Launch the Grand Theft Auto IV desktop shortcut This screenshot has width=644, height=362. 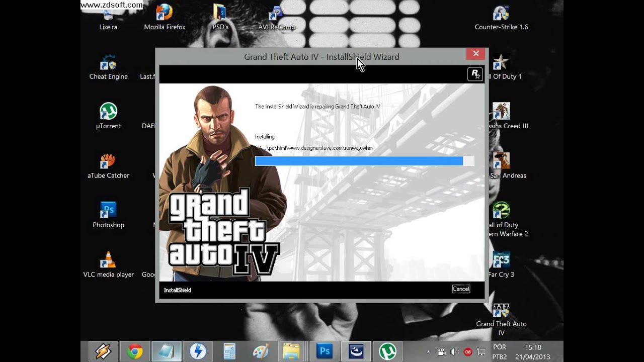501,319
